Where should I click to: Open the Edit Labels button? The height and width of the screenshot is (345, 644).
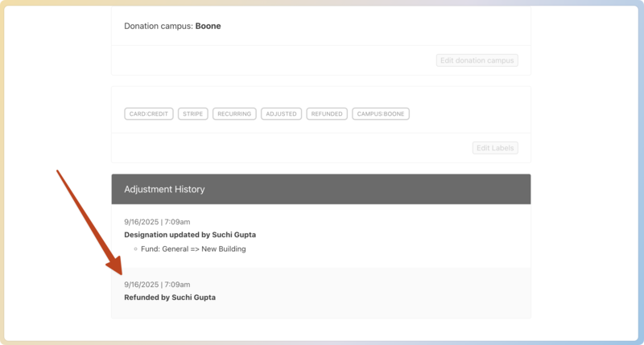pos(495,148)
